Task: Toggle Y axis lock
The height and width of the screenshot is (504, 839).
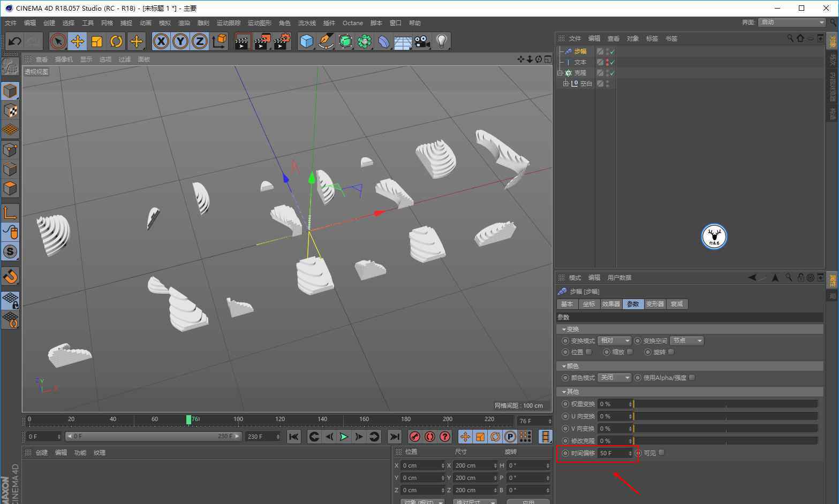Action: click(x=180, y=41)
